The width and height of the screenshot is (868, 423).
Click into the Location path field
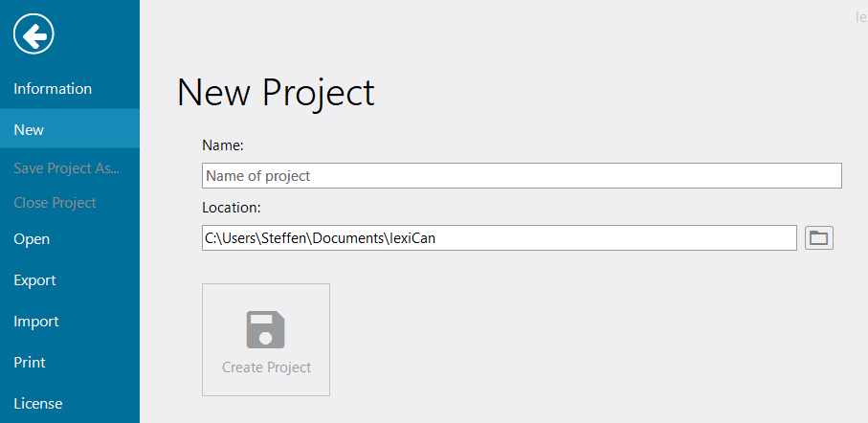(x=593, y=237)
